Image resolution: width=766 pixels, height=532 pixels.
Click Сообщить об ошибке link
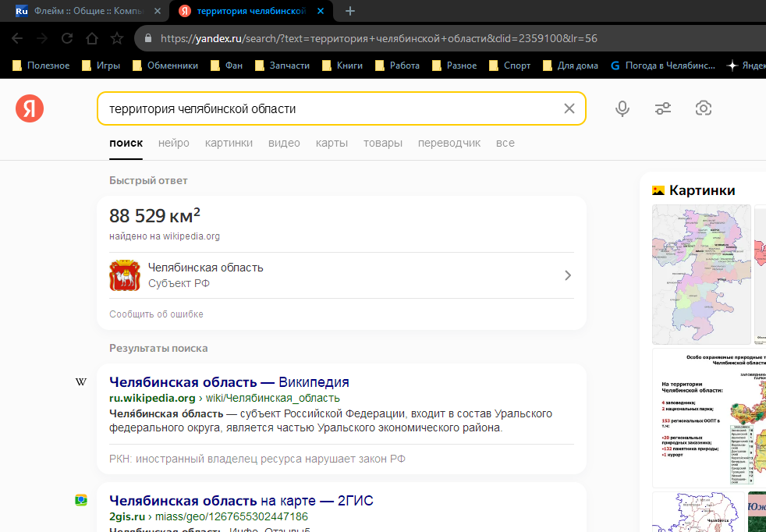coord(156,314)
